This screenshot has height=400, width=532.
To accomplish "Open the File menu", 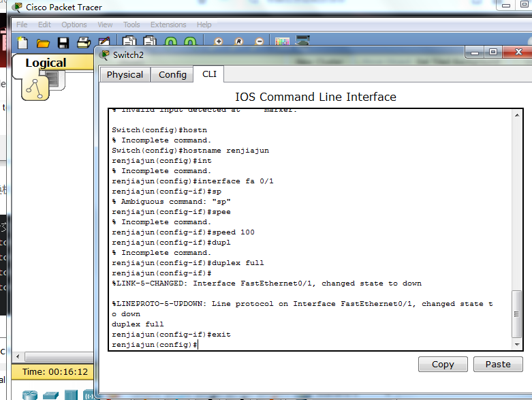I will 22,25.
